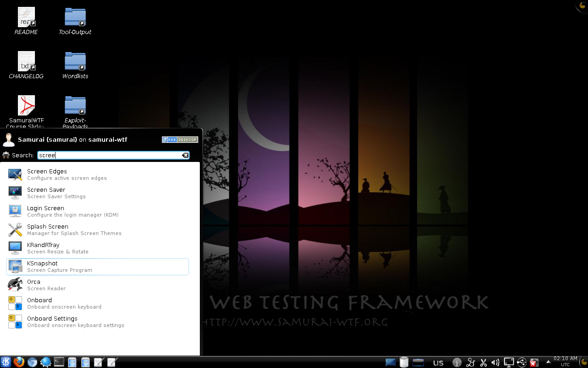Click inside the Search input field
The image size is (588, 368).
110,155
